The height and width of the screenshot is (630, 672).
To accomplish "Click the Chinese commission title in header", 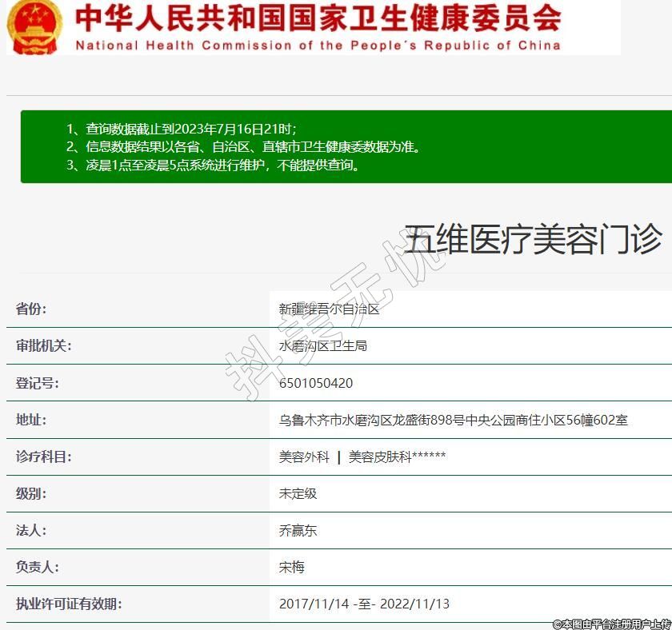I will (318, 18).
